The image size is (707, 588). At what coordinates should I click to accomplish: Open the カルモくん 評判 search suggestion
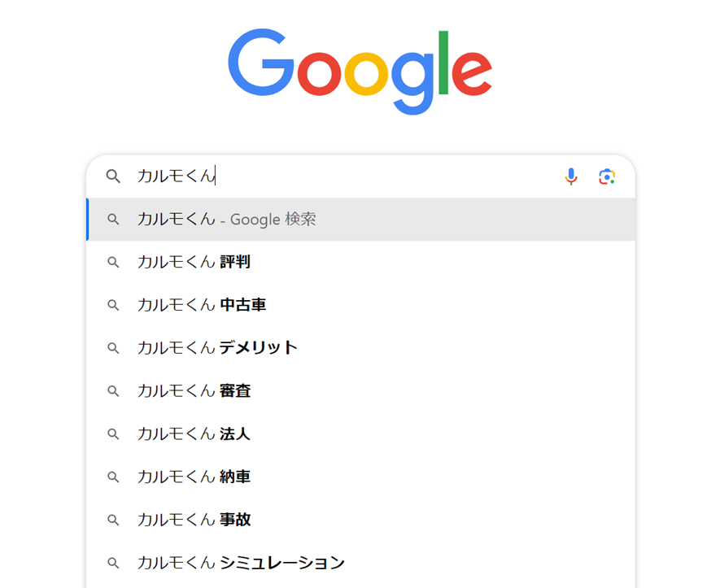point(195,262)
